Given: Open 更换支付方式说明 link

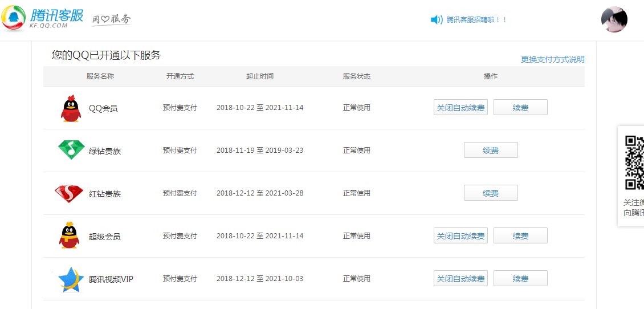Looking at the screenshot, I should pos(553,59).
